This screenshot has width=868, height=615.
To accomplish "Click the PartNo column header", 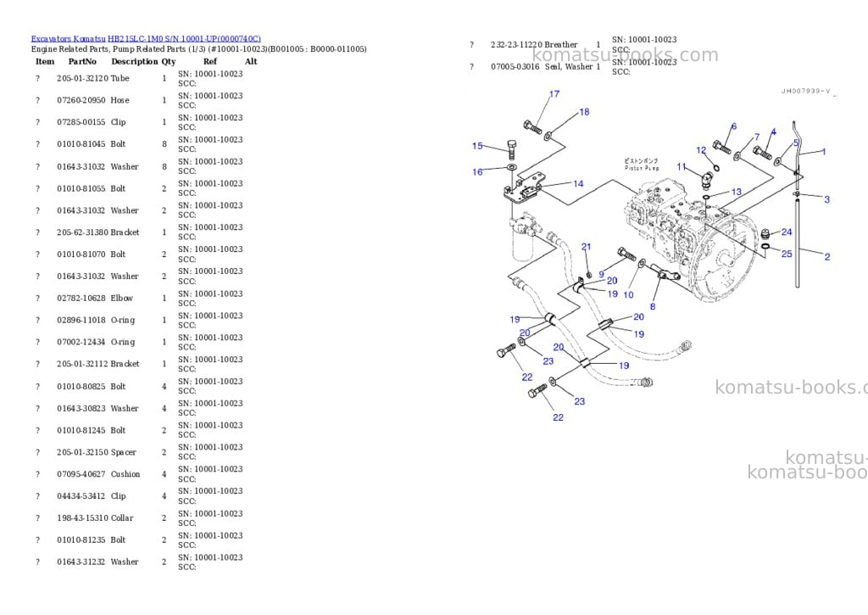I will click(82, 61).
